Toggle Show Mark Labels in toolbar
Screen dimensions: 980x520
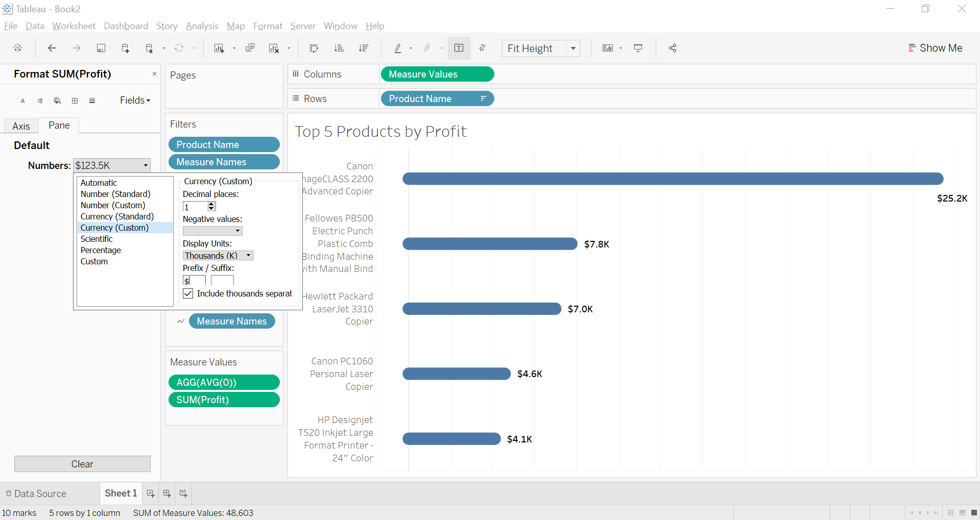[x=459, y=48]
